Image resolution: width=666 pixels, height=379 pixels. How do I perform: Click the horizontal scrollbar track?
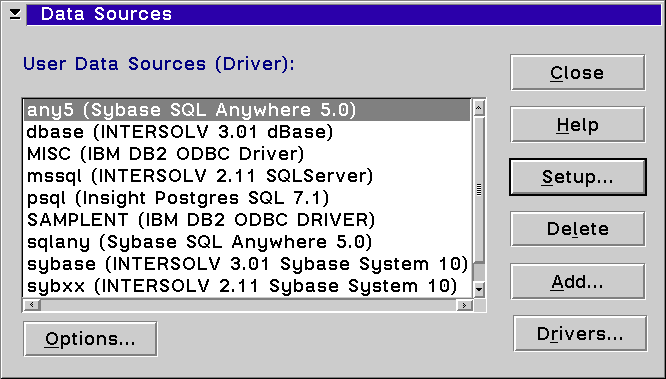point(248,305)
